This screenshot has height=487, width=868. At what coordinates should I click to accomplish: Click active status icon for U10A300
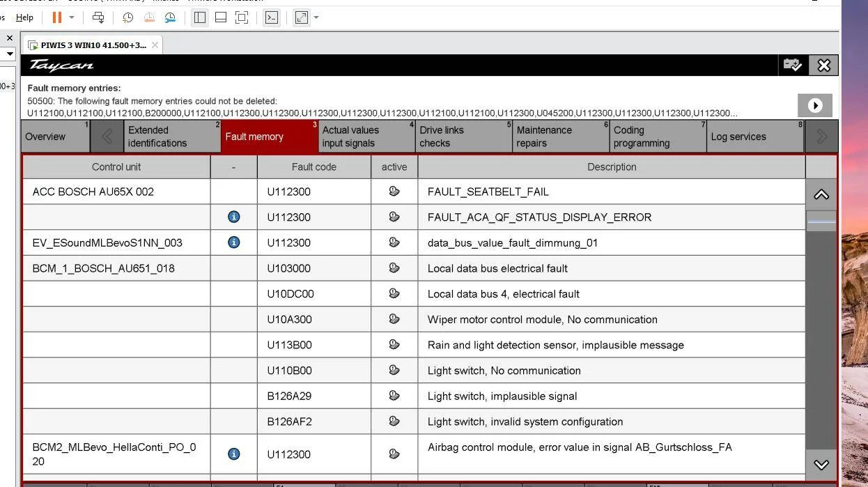(394, 319)
